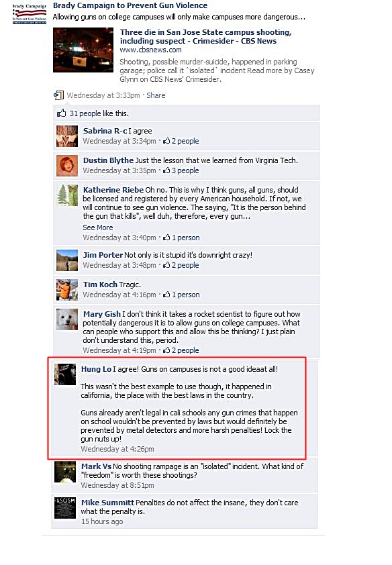Screen dimensions: 392x565
Task: Click Mary Gish's white dog avatar
Action: [x=67, y=319]
